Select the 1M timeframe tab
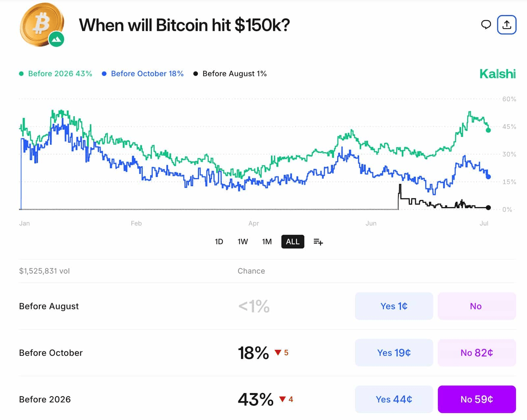Screen dimensions: 527x420 coord(267,241)
